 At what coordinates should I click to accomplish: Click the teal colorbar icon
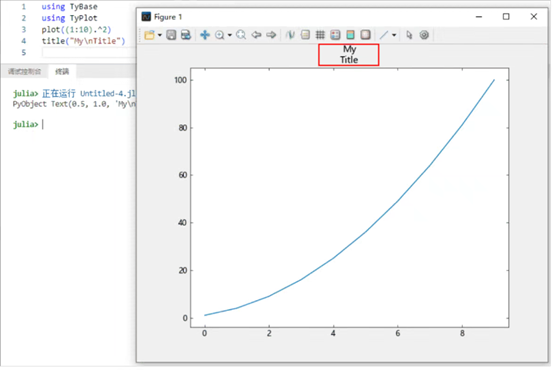350,35
